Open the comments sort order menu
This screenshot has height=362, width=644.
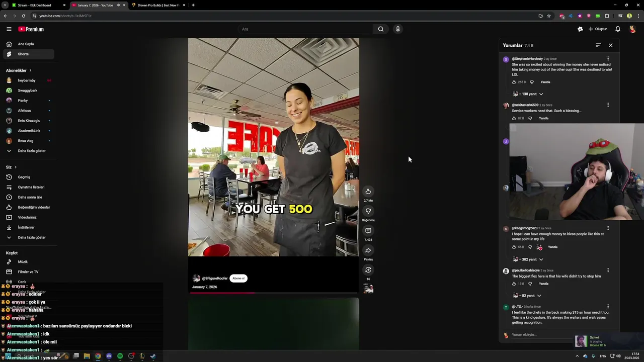pos(598,45)
